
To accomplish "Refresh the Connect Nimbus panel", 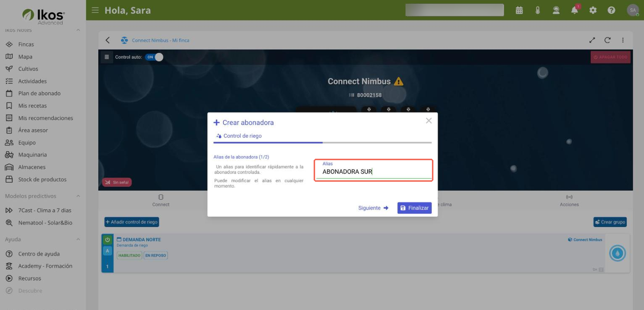I will pyautogui.click(x=608, y=40).
